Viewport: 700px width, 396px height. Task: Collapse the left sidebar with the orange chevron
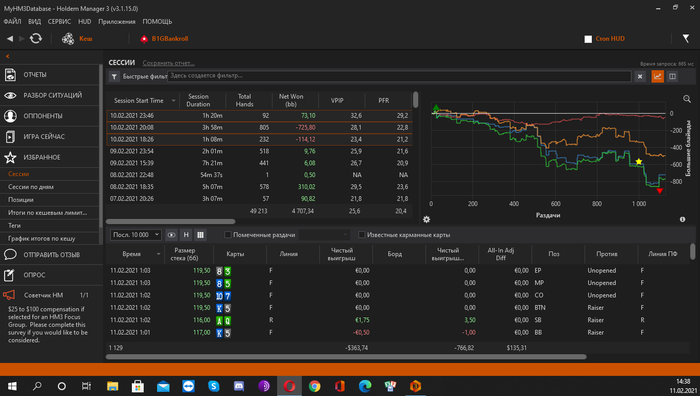click(8, 56)
